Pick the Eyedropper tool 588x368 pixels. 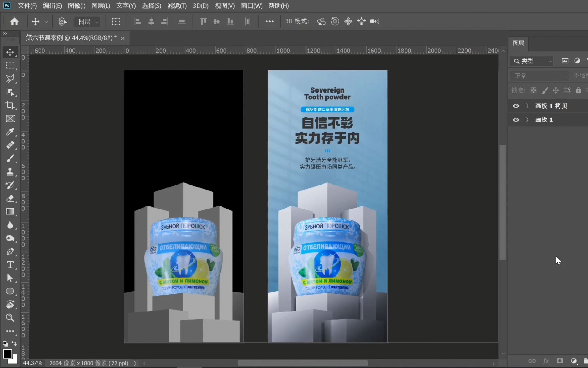tap(10, 132)
